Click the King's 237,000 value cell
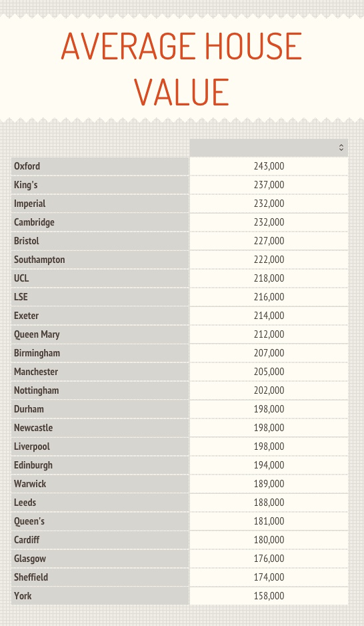Viewport: 364px width, 626px height. (x=269, y=185)
